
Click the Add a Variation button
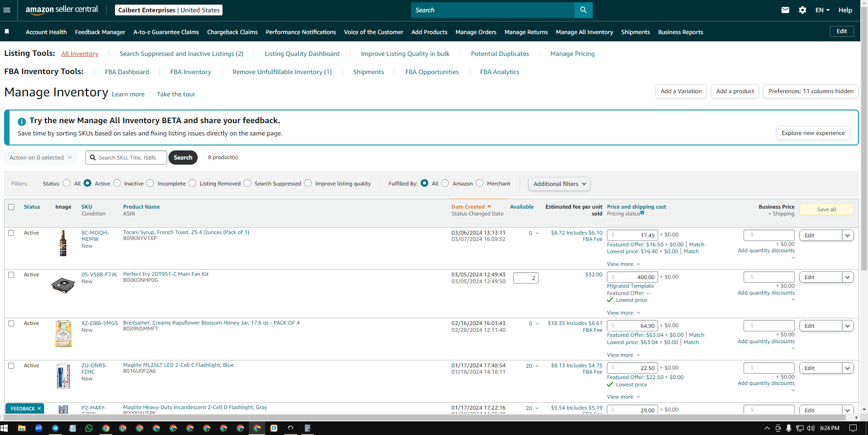point(681,91)
